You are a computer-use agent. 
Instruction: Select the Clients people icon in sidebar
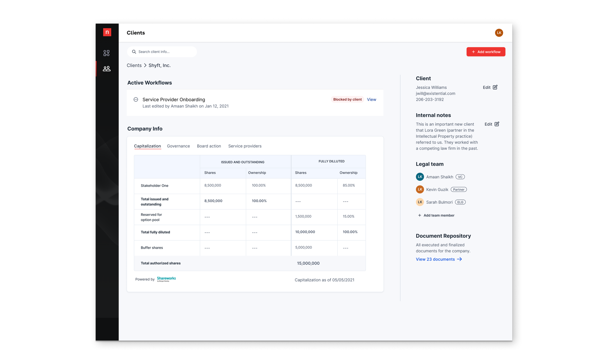(x=107, y=69)
